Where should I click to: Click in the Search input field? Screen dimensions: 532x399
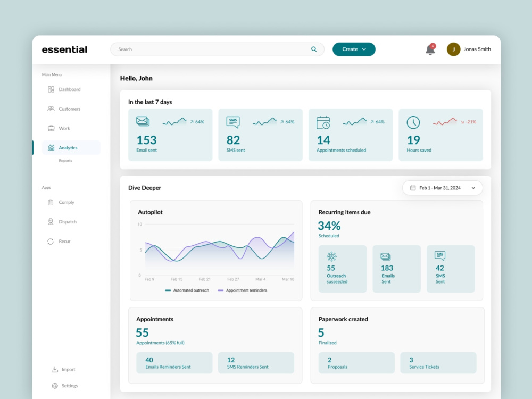217,49
